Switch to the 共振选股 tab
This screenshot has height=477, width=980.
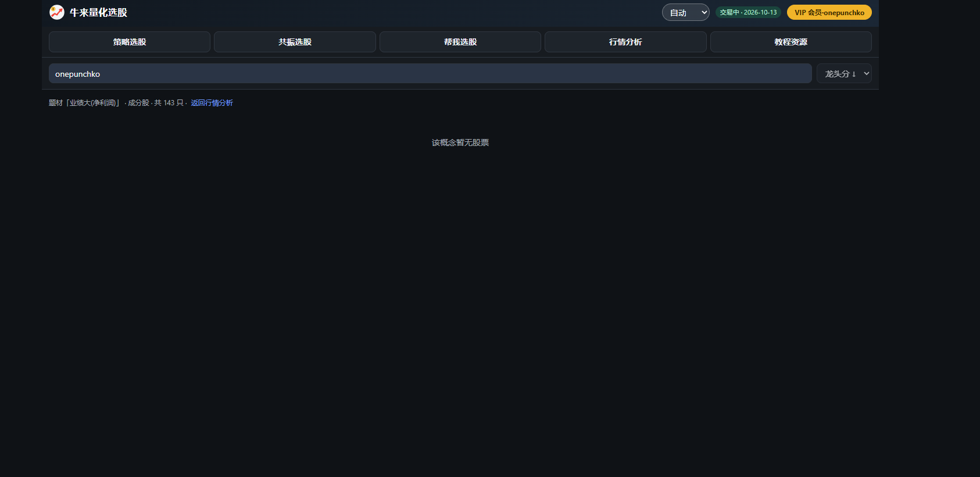pyautogui.click(x=295, y=42)
